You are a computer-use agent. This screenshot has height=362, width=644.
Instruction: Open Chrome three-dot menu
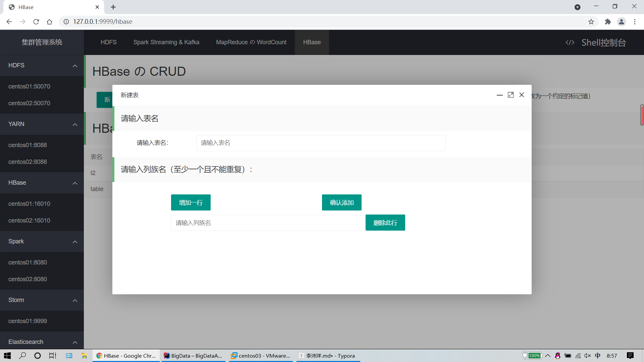pos(635,22)
